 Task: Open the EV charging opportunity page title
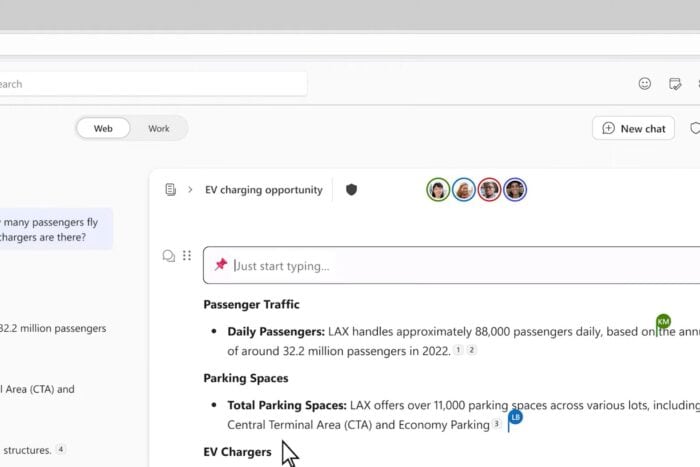[263, 189]
